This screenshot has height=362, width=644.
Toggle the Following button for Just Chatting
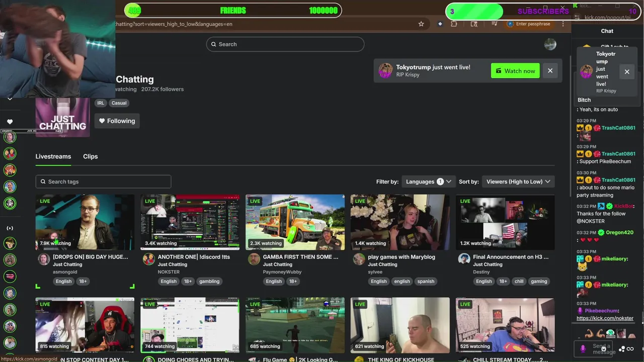point(117,121)
